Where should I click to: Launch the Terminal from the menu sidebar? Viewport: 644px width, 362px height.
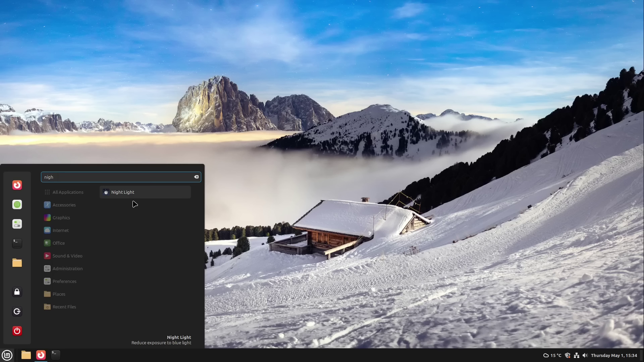pyautogui.click(x=17, y=243)
